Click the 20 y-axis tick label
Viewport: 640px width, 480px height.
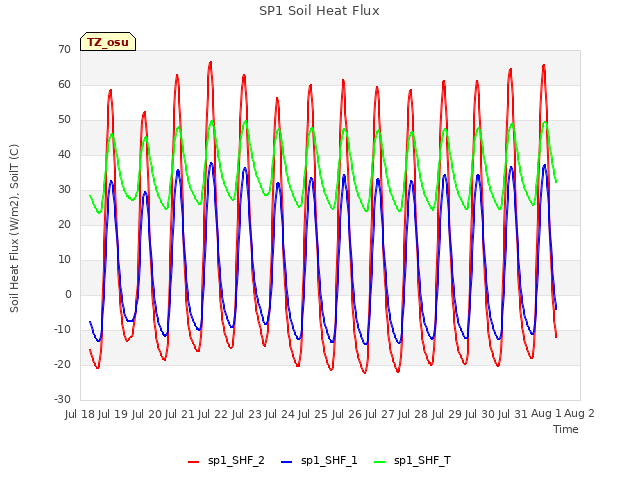tap(64, 224)
